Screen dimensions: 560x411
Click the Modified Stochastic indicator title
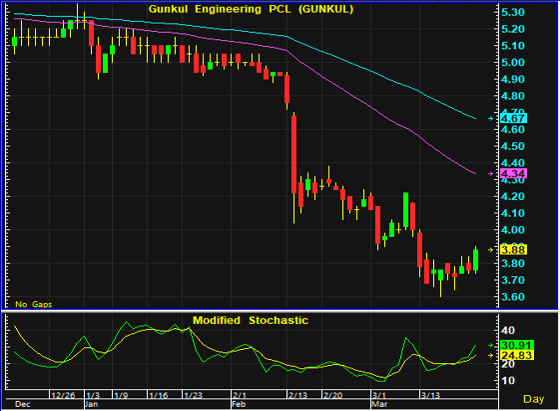(x=251, y=320)
